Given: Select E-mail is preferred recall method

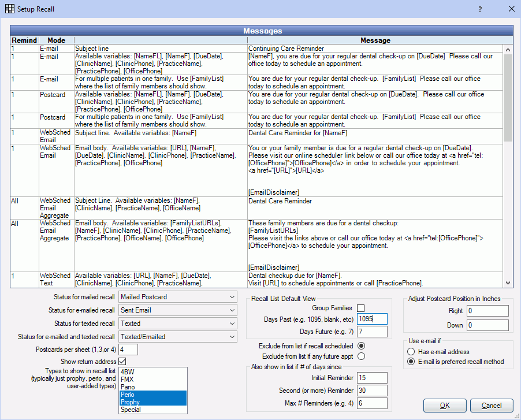Looking at the screenshot, I should pyautogui.click(x=411, y=362).
